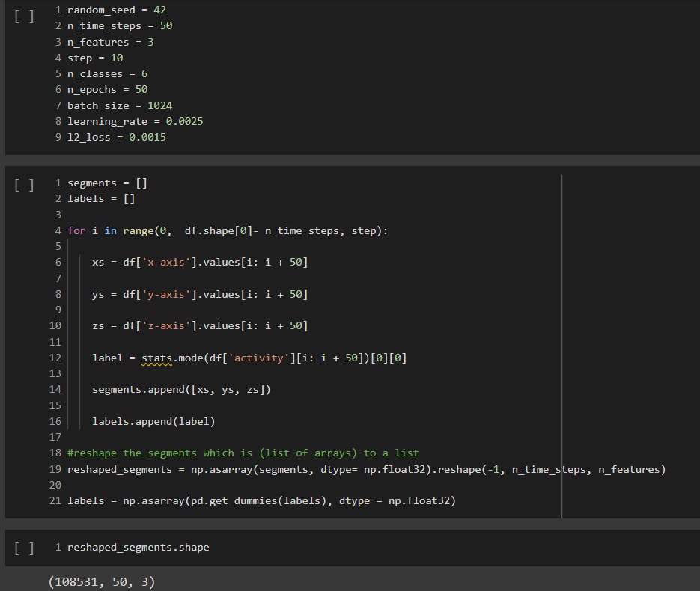Click the underlined stats warning word
This screenshot has height=591, width=700.
pos(156,358)
